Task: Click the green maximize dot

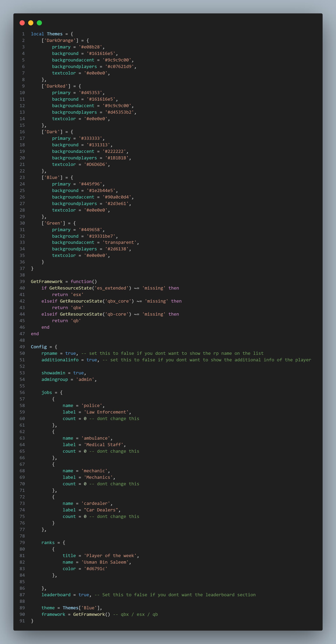Action: click(x=39, y=23)
